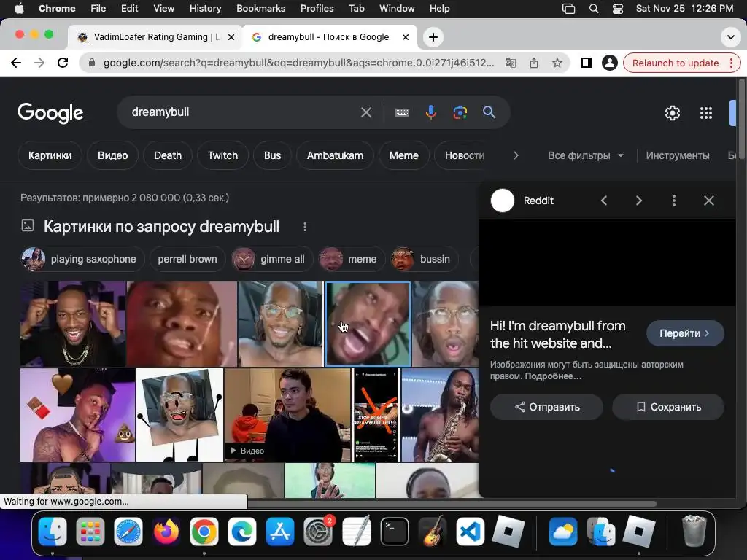Screen dimensions: 747x560
Task: Open System Settings from the Dock
Action: click(x=318, y=532)
